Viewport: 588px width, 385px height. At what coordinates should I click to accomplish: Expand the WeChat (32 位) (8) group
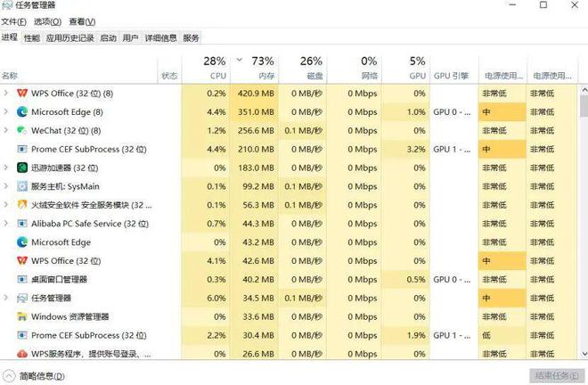coord(5,131)
